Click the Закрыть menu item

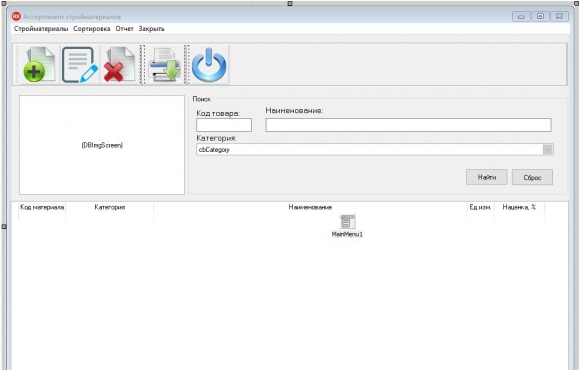point(151,29)
